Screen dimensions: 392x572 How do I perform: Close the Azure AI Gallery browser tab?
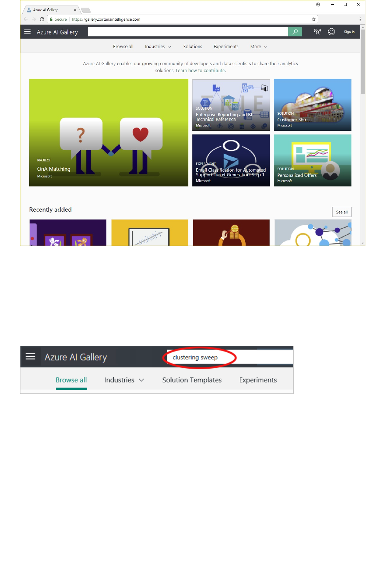pos(75,10)
